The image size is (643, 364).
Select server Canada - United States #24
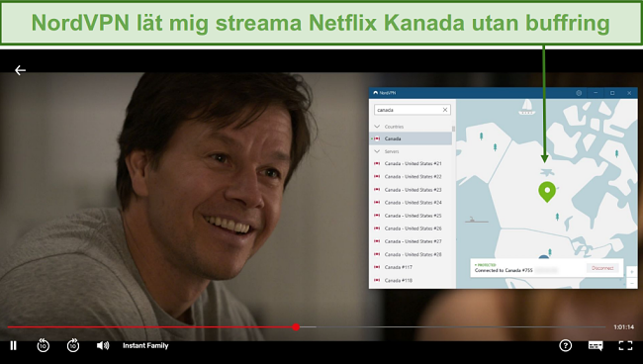[412, 203]
